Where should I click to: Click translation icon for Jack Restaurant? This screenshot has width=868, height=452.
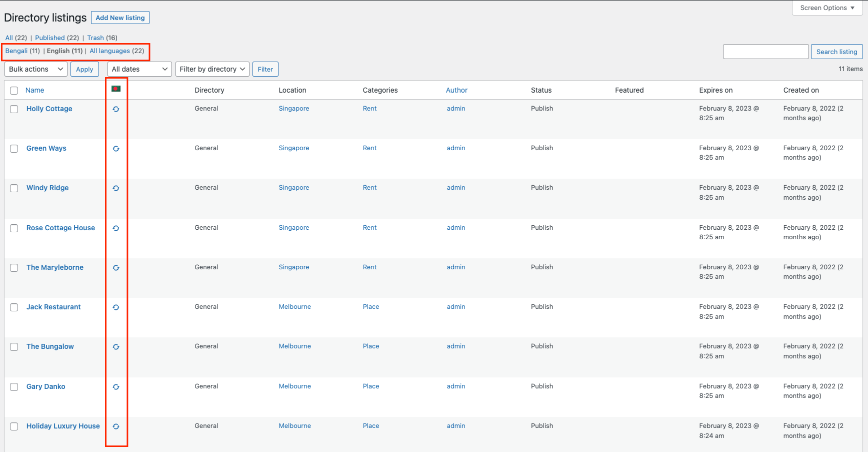click(x=116, y=307)
